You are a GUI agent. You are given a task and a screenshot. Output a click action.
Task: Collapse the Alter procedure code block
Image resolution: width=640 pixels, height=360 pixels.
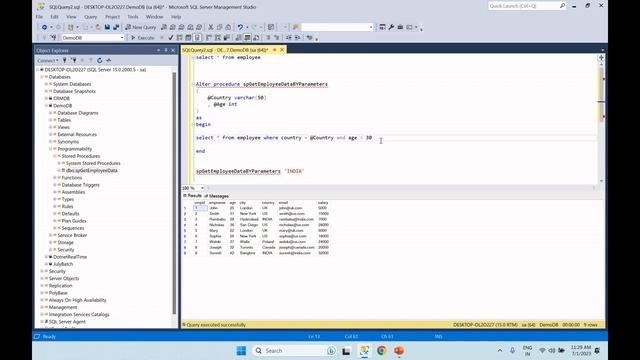pos(193,84)
